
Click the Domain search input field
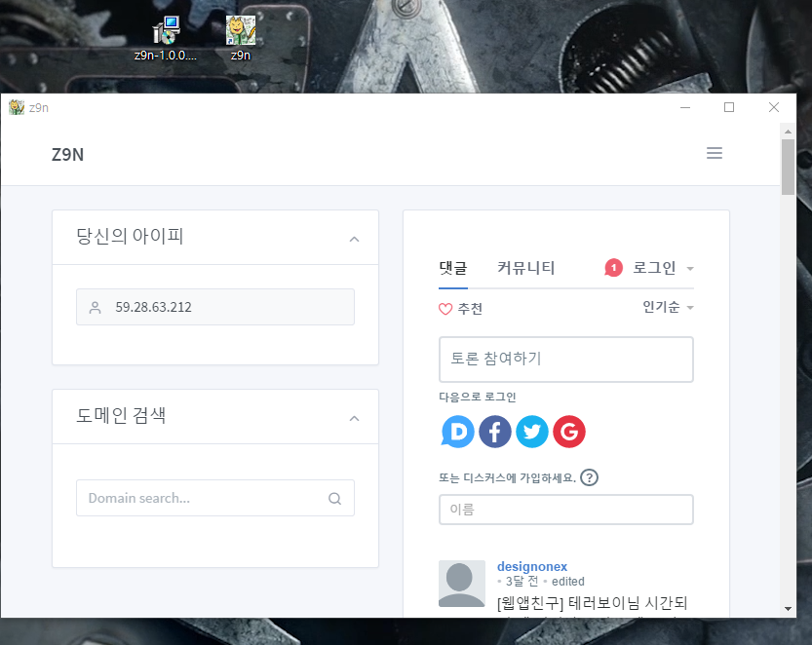click(x=215, y=498)
